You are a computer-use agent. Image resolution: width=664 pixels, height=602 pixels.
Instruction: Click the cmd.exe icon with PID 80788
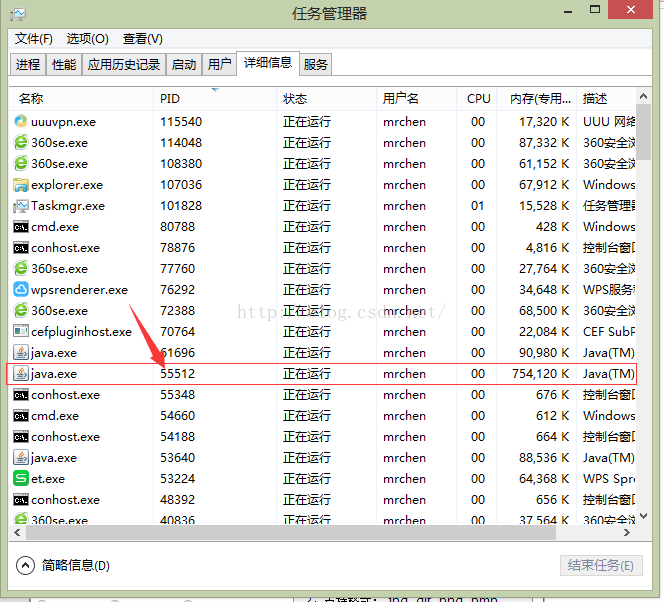(x=21, y=227)
